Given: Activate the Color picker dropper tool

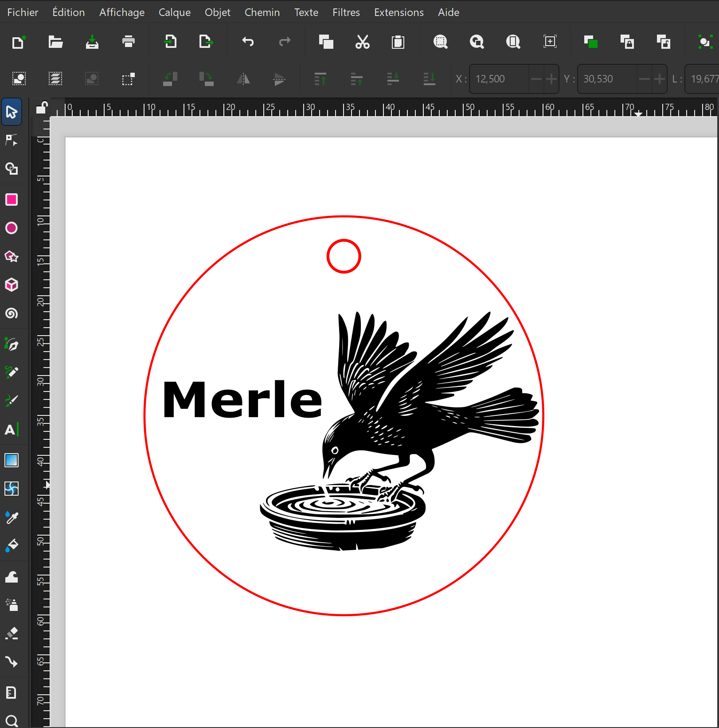Looking at the screenshot, I should [12, 517].
